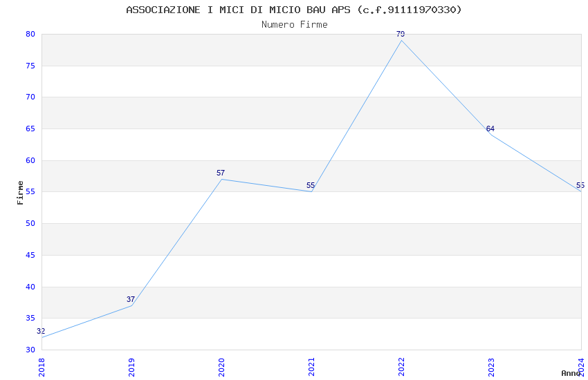Click the y-axis tick 70
588x380 pixels.
coord(30,97)
